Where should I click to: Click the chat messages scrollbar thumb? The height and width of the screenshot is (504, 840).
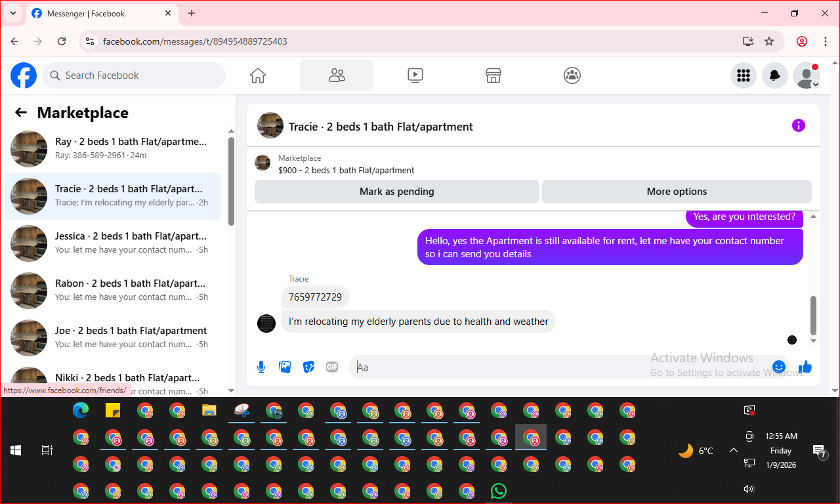click(x=814, y=315)
